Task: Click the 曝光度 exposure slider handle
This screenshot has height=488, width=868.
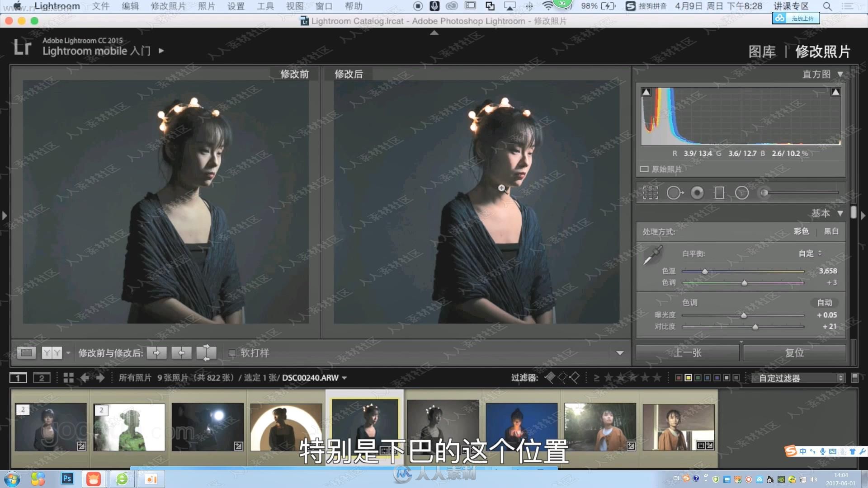Action: [744, 315]
